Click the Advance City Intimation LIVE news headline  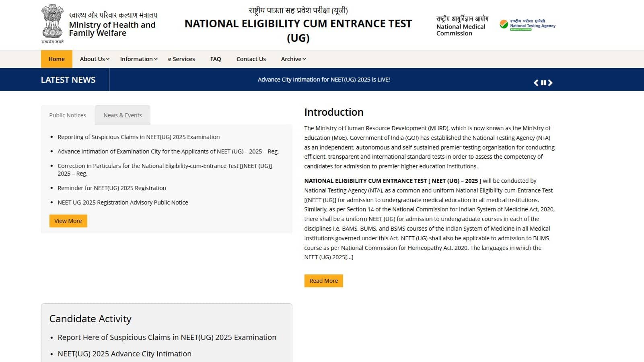click(x=323, y=80)
